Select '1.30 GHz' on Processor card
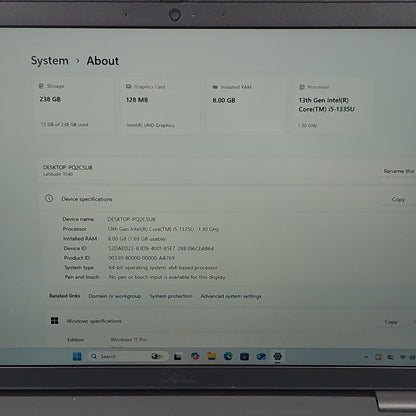This screenshot has height=416, width=416. (x=307, y=126)
